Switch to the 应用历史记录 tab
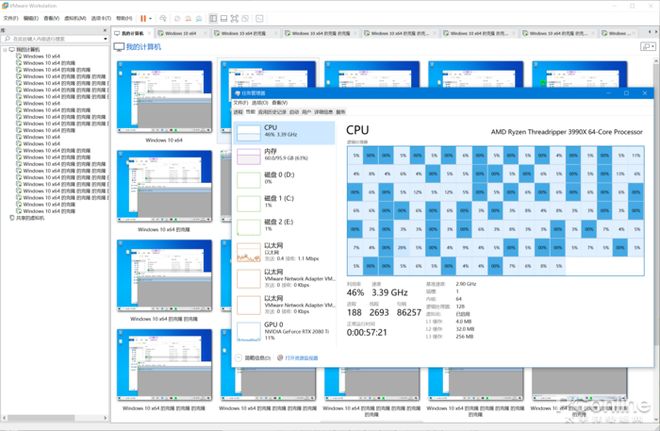This screenshot has width=660, height=431. click(x=272, y=112)
